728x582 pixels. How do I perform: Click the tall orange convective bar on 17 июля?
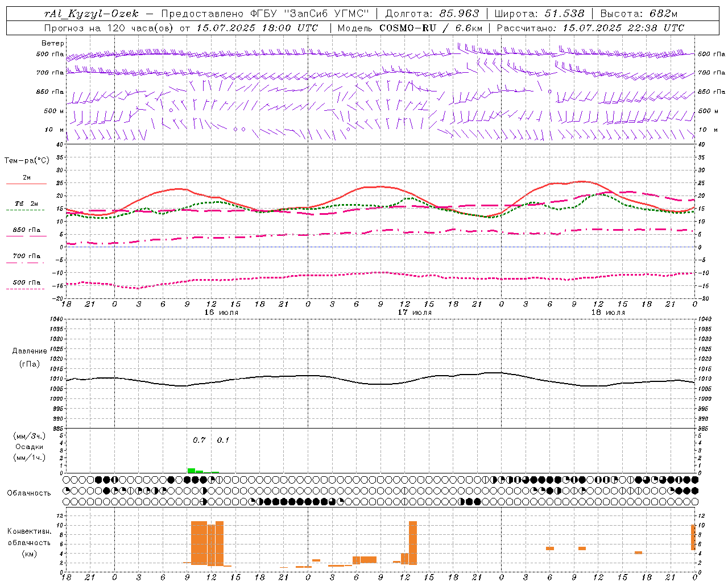click(413, 543)
